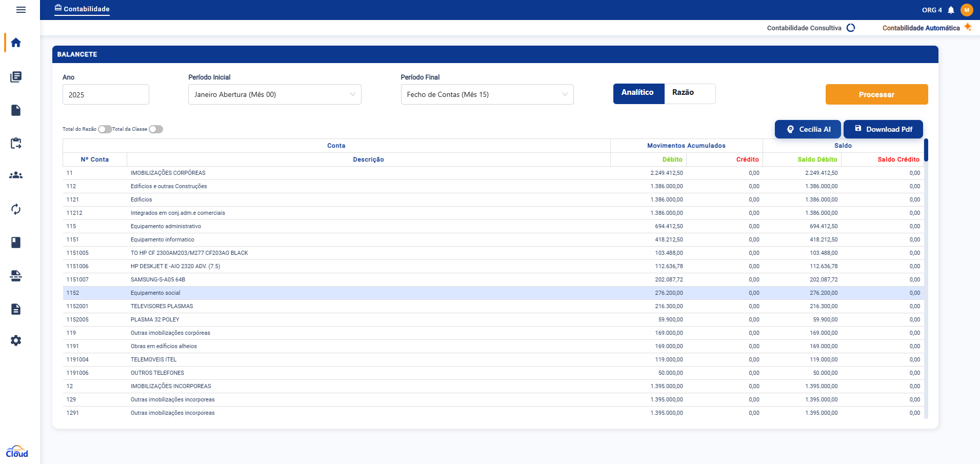The width and height of the screenshot is (980, 464).
Task: Click the people group icon in sidebar
Action: coord(16,175)
